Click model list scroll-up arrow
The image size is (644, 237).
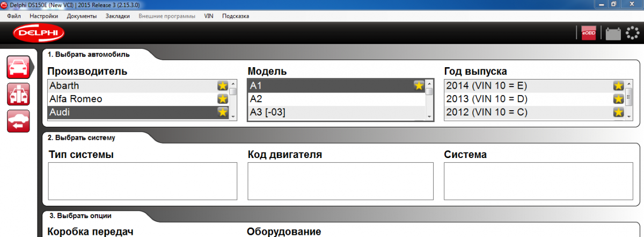pos(429,83)
